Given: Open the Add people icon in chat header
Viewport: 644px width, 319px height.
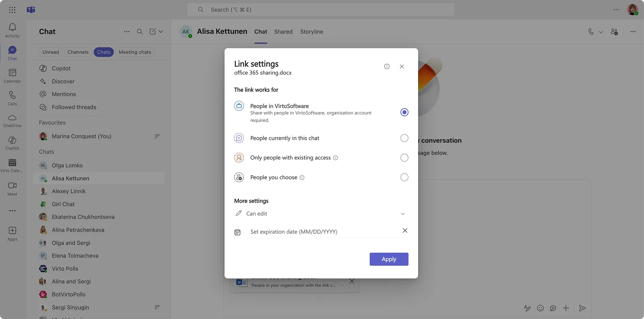Looking at the screenshot, I should point(614,31).
